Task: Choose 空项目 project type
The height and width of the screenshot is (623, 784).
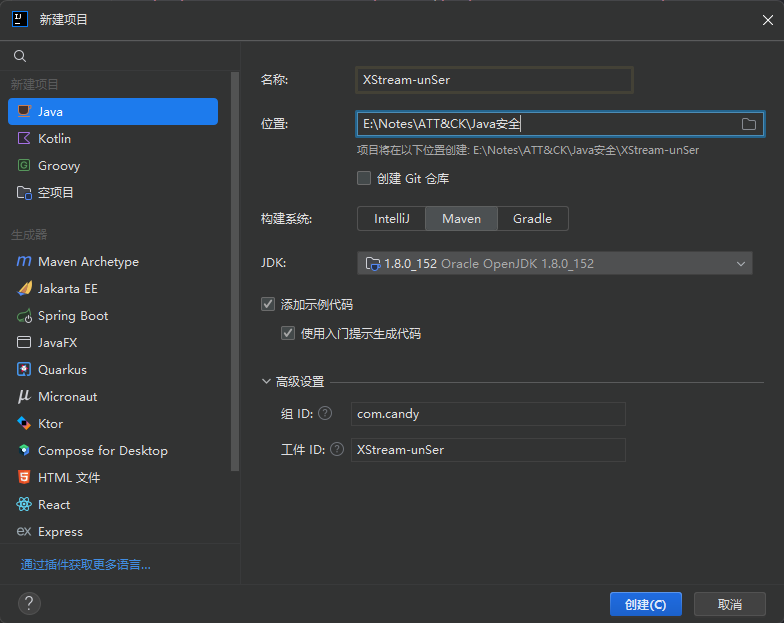Action: [113, 192]
